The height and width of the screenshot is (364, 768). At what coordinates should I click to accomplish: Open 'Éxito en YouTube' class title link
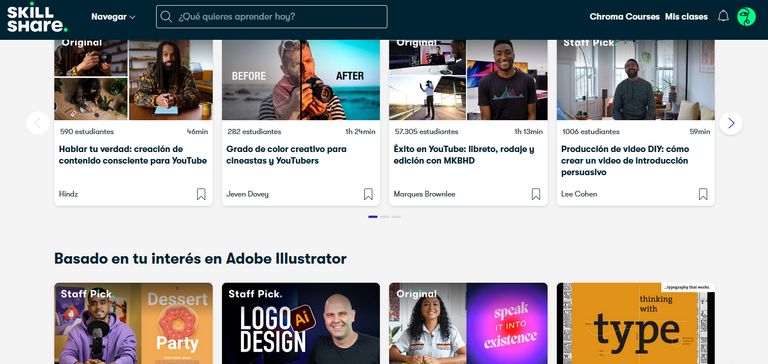click(464, 155)
